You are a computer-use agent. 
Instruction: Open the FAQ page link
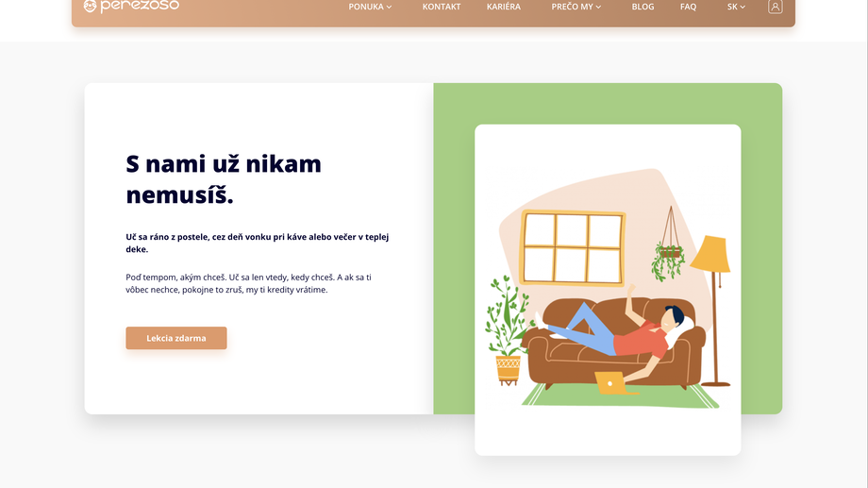(688, 7)
